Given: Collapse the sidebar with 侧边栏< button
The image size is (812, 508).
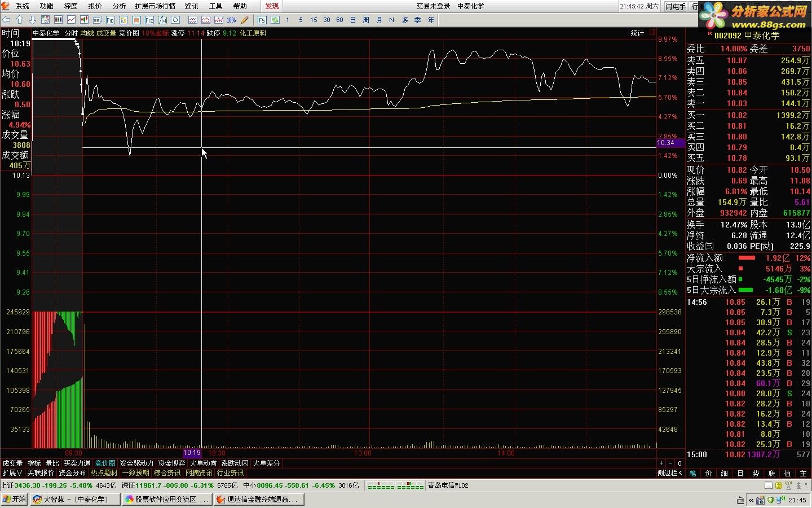Looking at the screenshot, I should (x=670, y=473).
